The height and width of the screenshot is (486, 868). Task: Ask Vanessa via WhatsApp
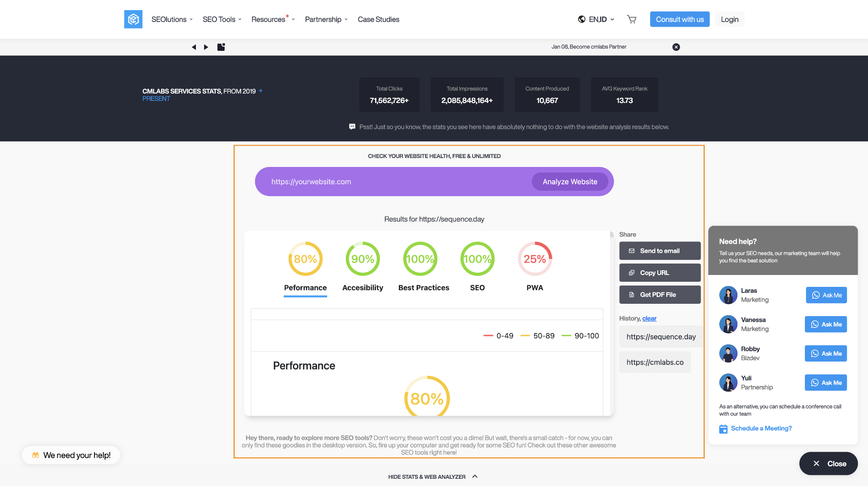pos(826,324)
